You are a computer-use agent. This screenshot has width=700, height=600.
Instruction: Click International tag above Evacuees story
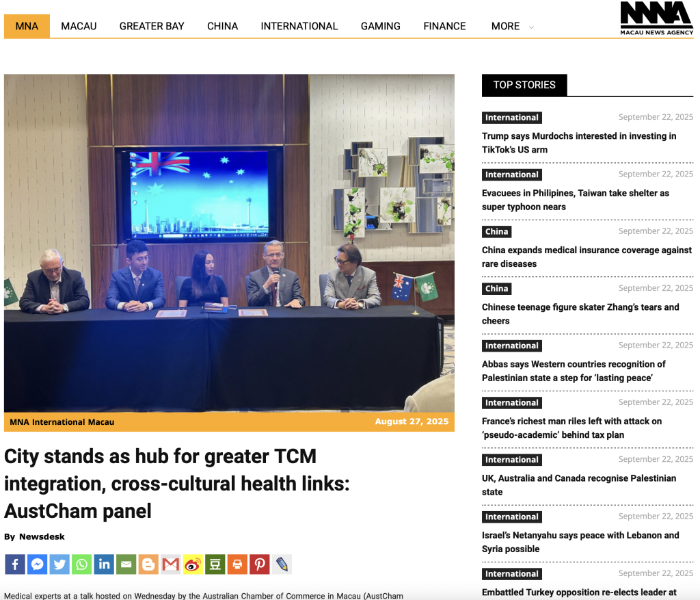click(511, 174)
